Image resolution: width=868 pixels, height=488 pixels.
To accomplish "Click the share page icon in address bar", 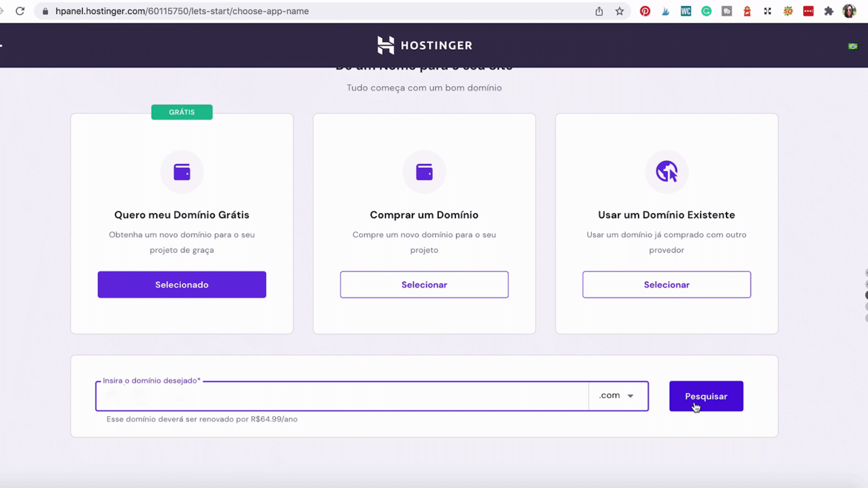I will 599,11.
